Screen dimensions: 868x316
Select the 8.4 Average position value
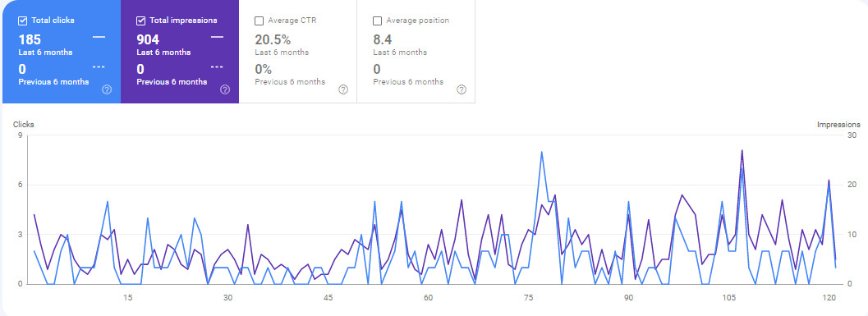[383, 40]
